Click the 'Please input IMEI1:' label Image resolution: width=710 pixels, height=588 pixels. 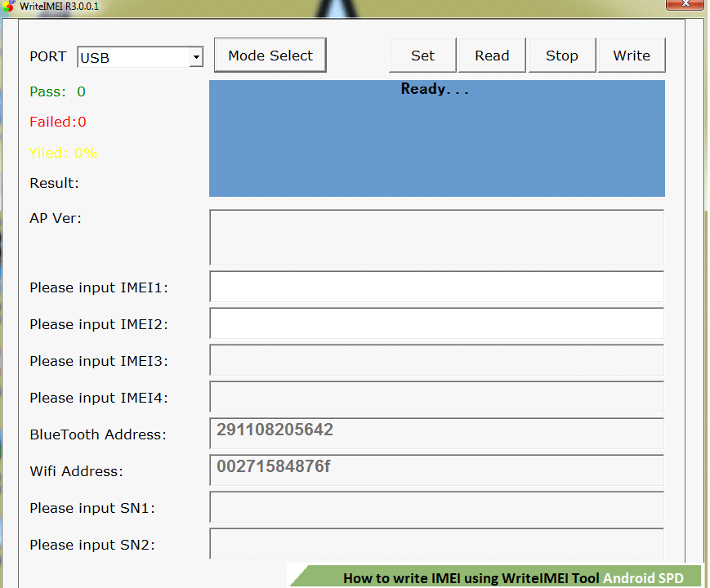(x=99, y=287)
